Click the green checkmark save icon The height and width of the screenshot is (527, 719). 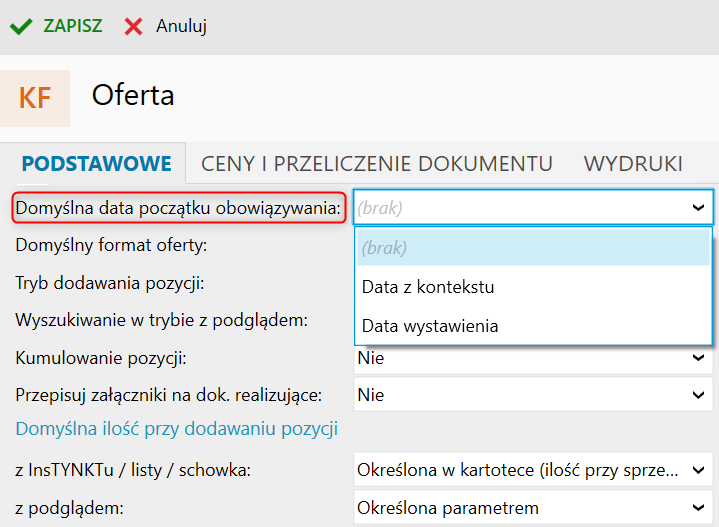[20, 27]
